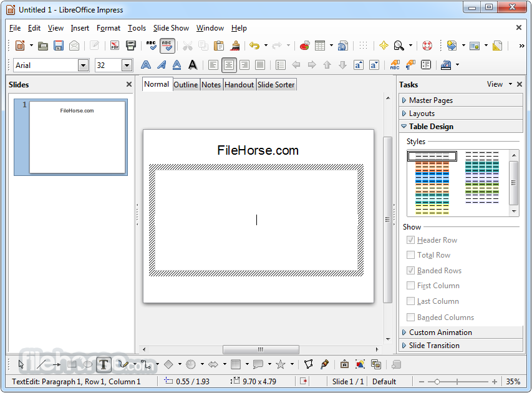Click the Paste icon
This screenshot has width=532, height=393.
click(219, 46)
